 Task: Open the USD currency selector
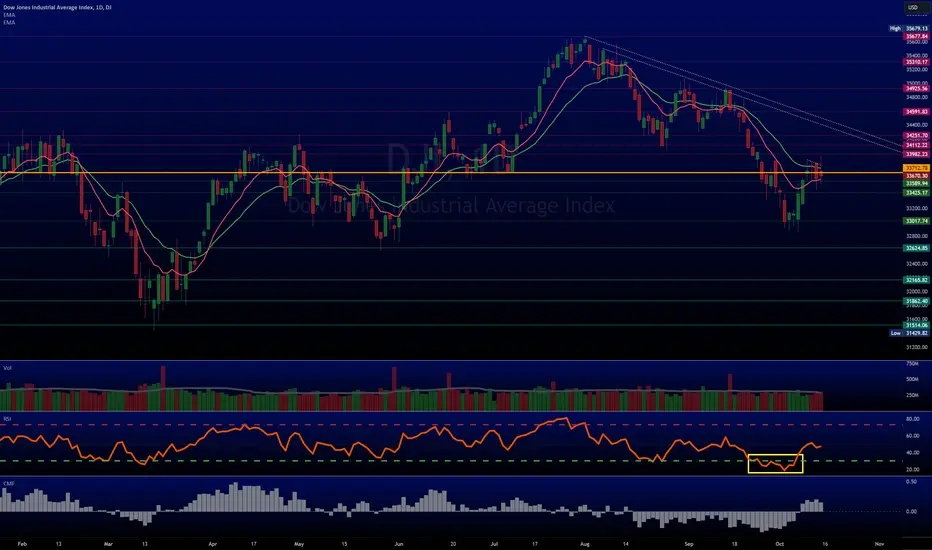pyautogui.click(x=913, y=8)
